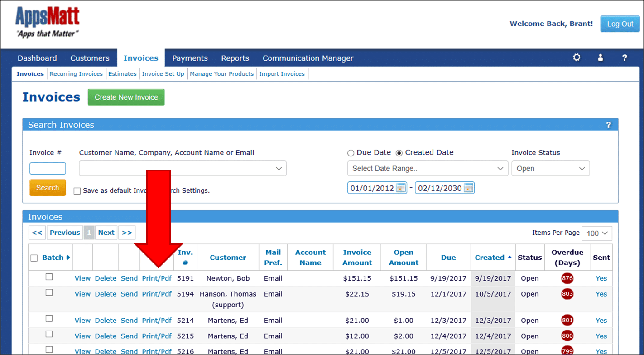Image resolution: width=644 pixels, height=355 pixels.
Task: Click the overdue 803 days badge
Action: 567,294
